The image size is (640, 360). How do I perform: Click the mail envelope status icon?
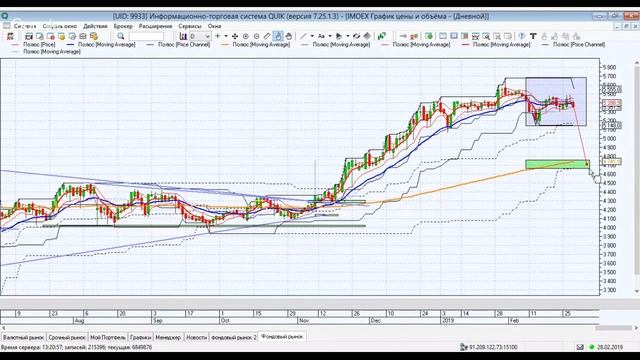(580, 347)
